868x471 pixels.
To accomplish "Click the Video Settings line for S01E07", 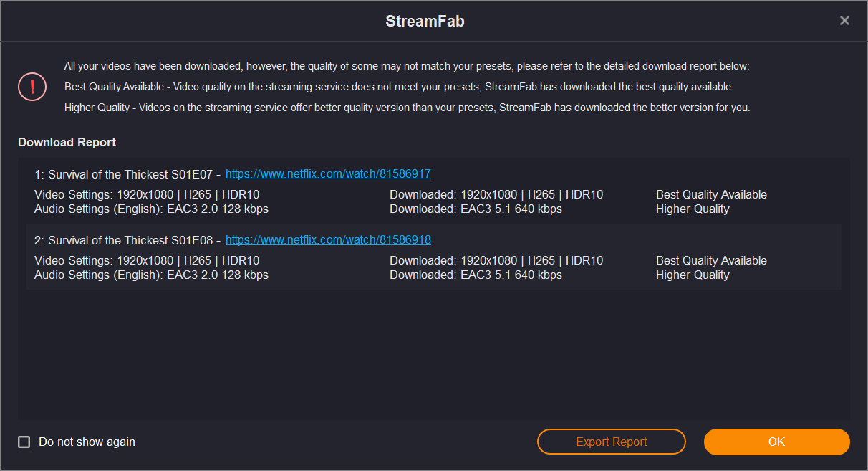I will [147, 194].
